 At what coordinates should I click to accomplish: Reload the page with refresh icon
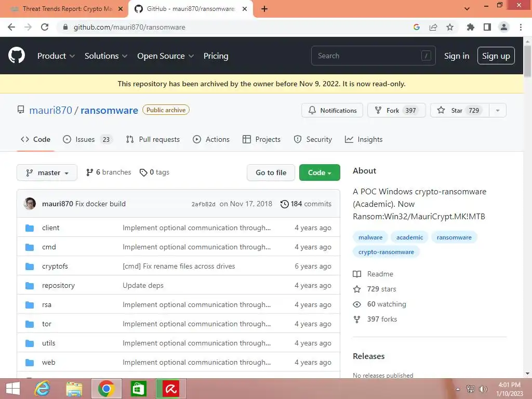pos(45,27)
